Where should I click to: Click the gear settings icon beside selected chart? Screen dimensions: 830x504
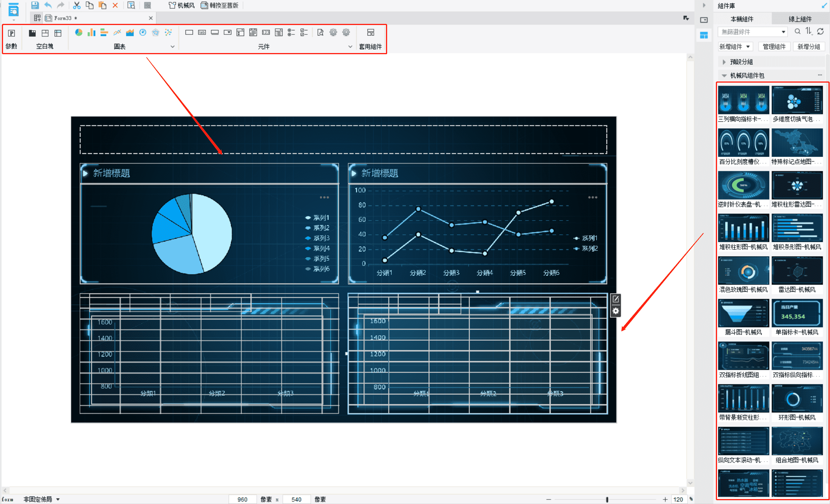(x=616, y=311)
